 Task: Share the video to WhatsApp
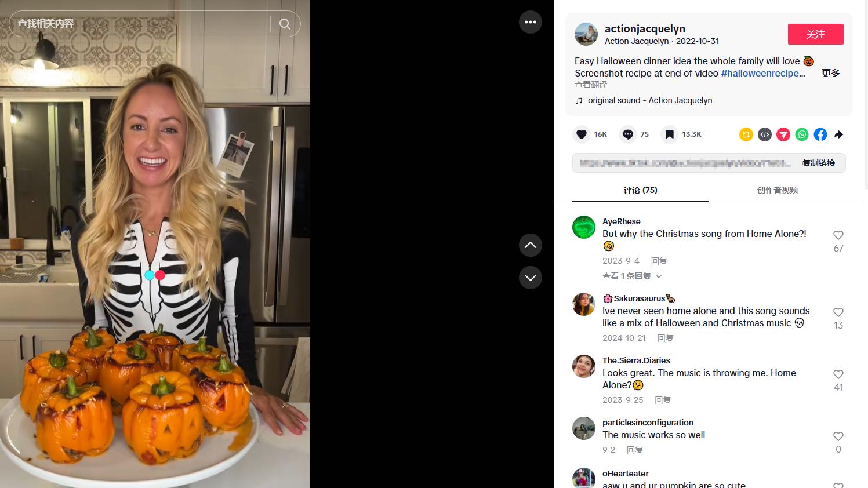pos(802,134)
